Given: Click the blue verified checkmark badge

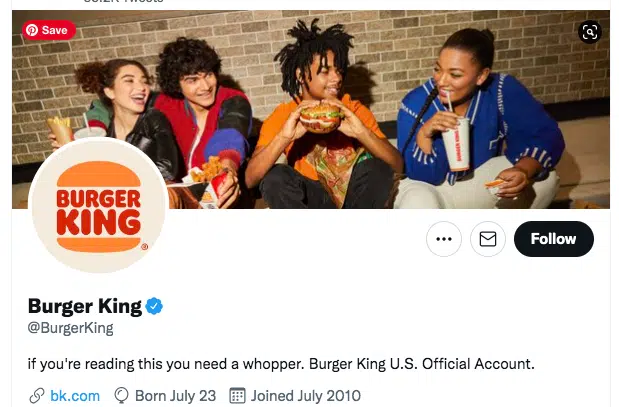Looking at the screenshot, I should [x=154, y=306].
